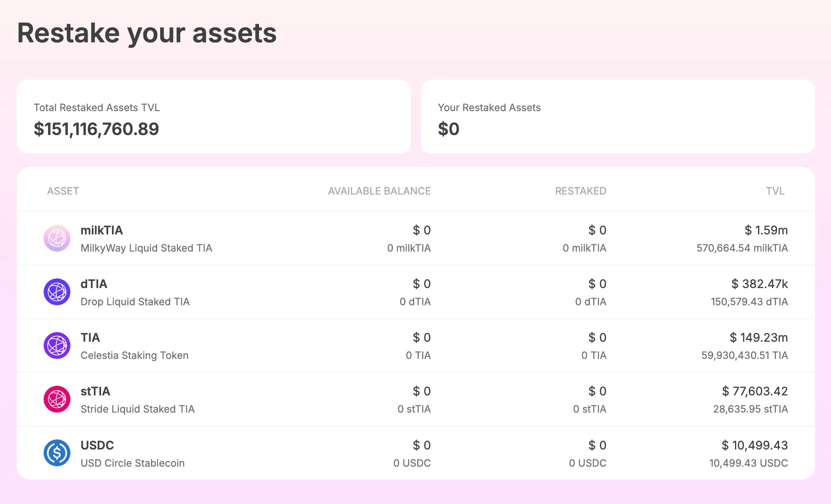Click the 0 TIA available balance

(418, 355)
